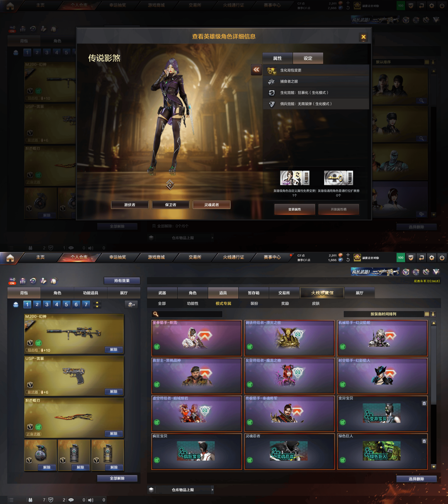Viewport: 448px width, 504px height.
Task: Open the helmet shield icon next to the 100 badge
Action: [x=411, y=258]
